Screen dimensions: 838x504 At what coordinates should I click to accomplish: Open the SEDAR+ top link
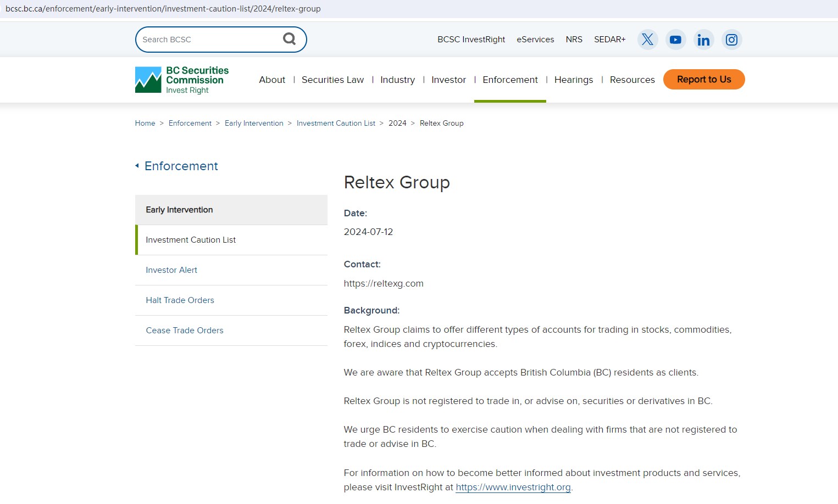(609, 40)
